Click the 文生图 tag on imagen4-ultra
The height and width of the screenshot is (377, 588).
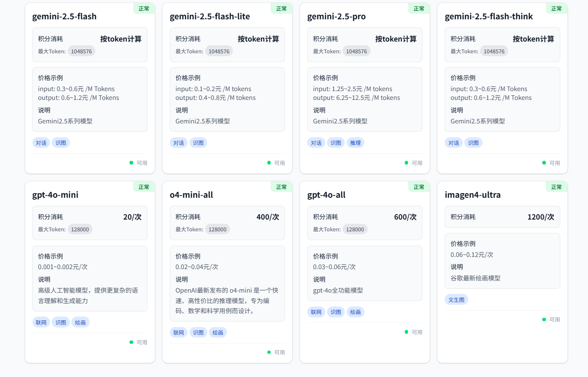coord(456,300)
